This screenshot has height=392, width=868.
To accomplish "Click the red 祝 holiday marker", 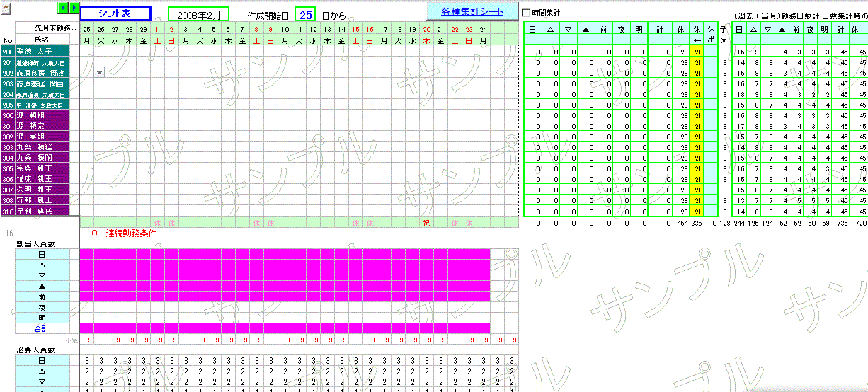I will point(426,224).
